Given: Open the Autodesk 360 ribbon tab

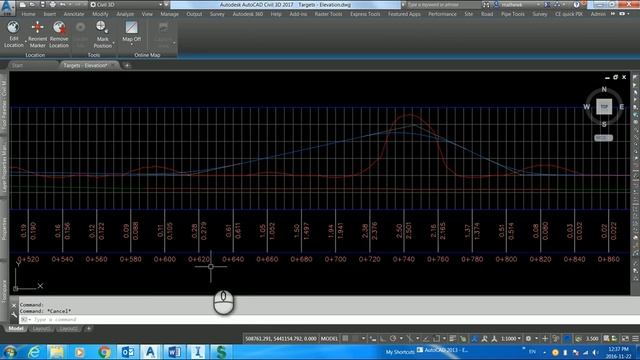Looking at the screenshot, I should click(248, 14).
